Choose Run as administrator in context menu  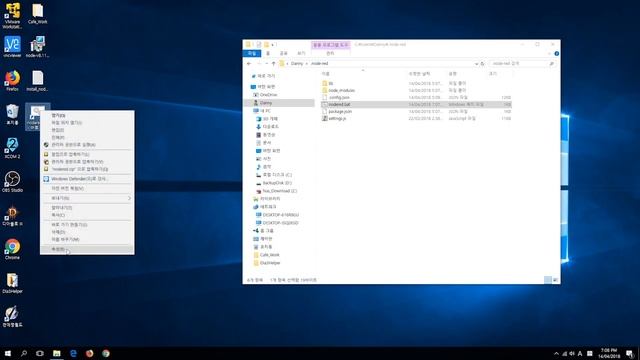(87, 145)
